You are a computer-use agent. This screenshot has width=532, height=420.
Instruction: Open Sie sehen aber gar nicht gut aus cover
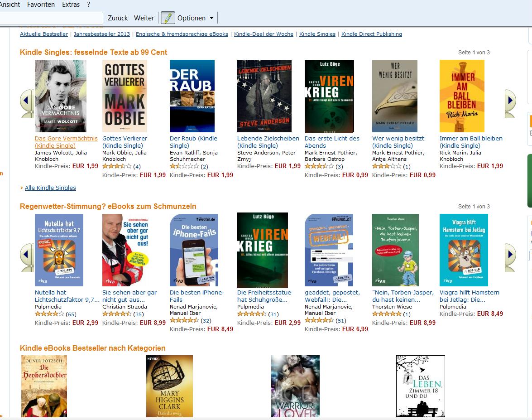point(125,250)
